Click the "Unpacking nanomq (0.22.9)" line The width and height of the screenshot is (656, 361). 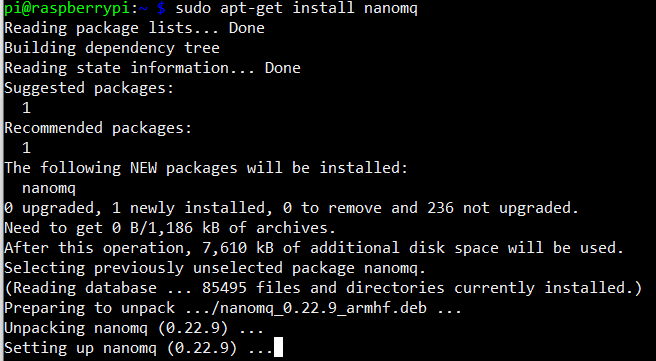[x=134, y=328]
